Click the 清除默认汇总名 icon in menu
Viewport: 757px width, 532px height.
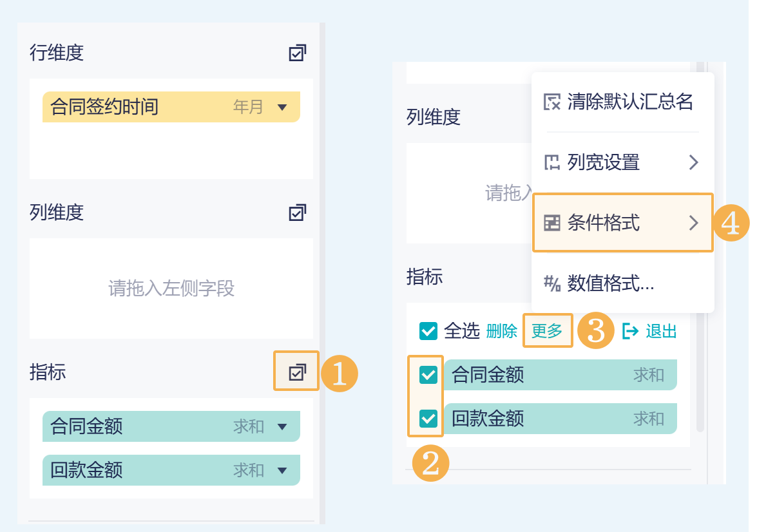coord(553,102)
